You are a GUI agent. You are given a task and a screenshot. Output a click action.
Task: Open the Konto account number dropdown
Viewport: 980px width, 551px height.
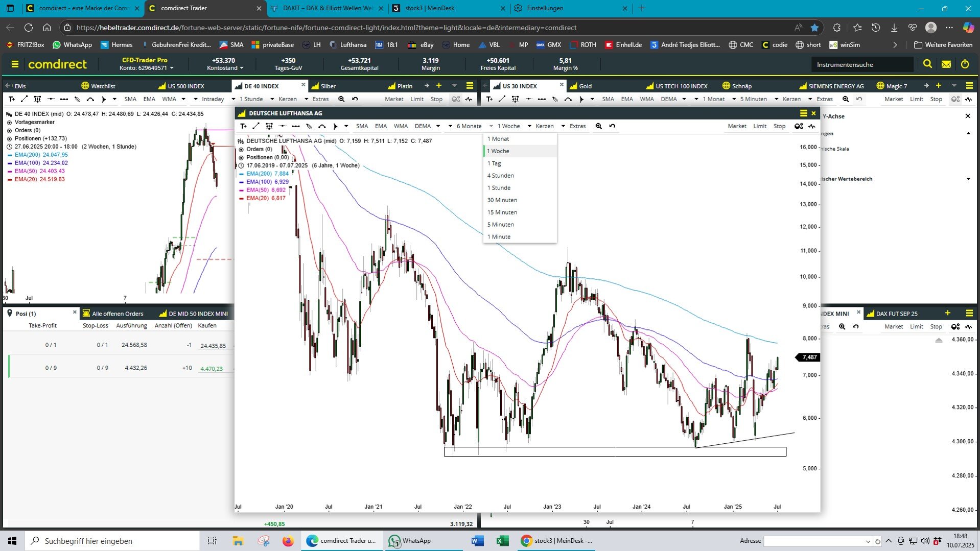146,68
